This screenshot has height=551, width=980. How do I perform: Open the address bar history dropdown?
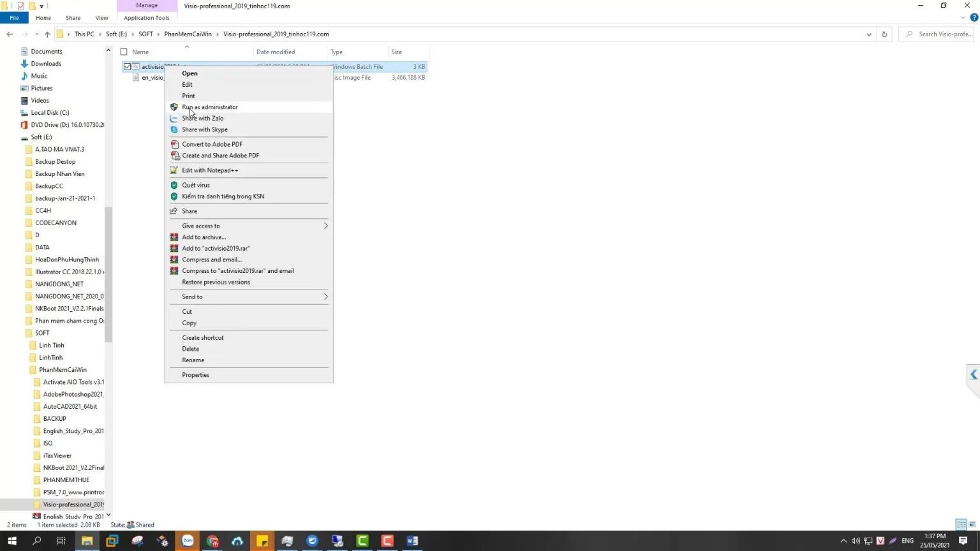point(869,34)
